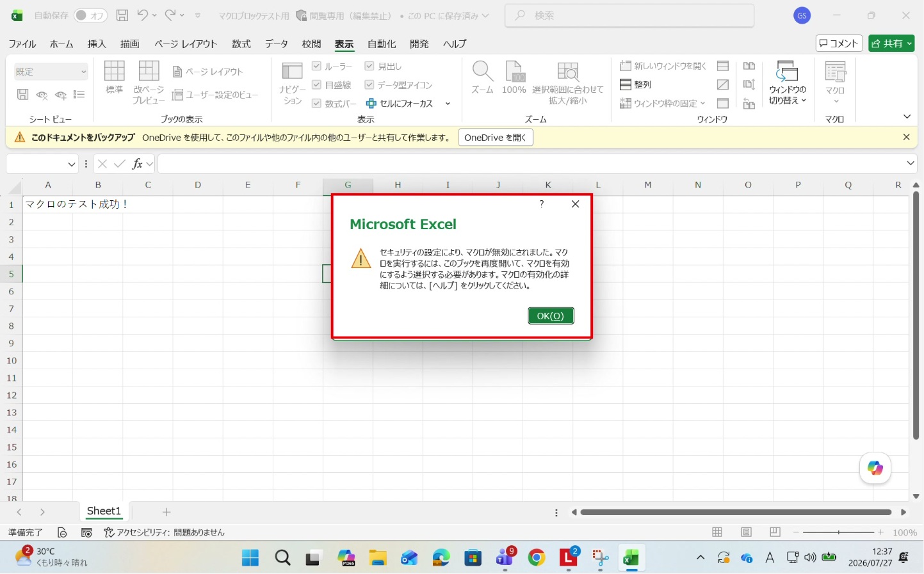Click 選択範囲に合わせて拡大/縮小 icon
Screen dimensions: 924x574
pyautogui.click(x=567, y=83)
